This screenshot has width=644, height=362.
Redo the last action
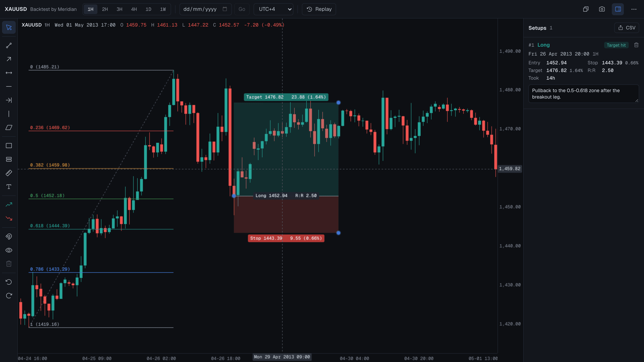(x=9, y=296)
